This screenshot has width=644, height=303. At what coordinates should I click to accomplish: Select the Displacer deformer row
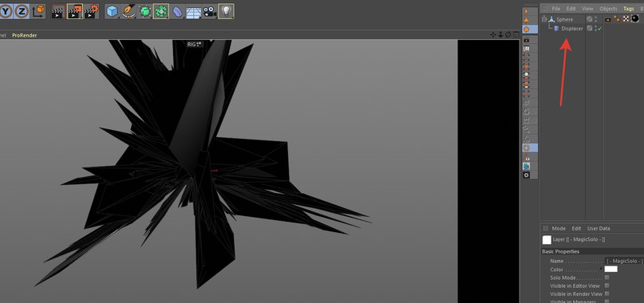[x=572, y=29]
